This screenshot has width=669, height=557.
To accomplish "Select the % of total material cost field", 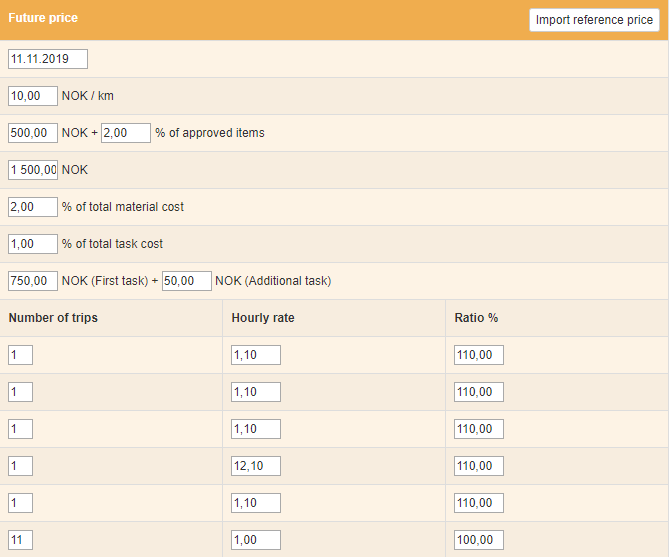I will point(33,207).
